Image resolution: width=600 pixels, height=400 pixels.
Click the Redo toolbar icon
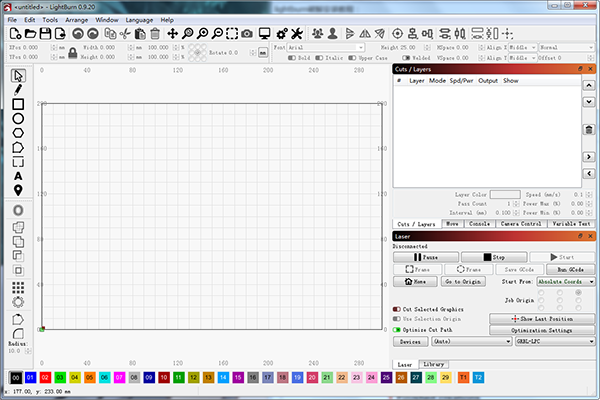click(x=93, y=34)
